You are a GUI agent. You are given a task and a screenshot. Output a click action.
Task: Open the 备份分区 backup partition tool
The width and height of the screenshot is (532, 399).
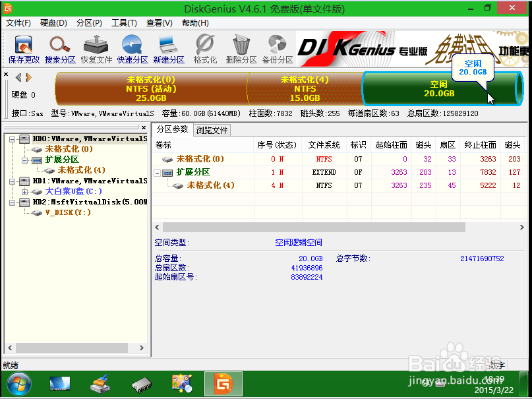click(x=278, y=49)
